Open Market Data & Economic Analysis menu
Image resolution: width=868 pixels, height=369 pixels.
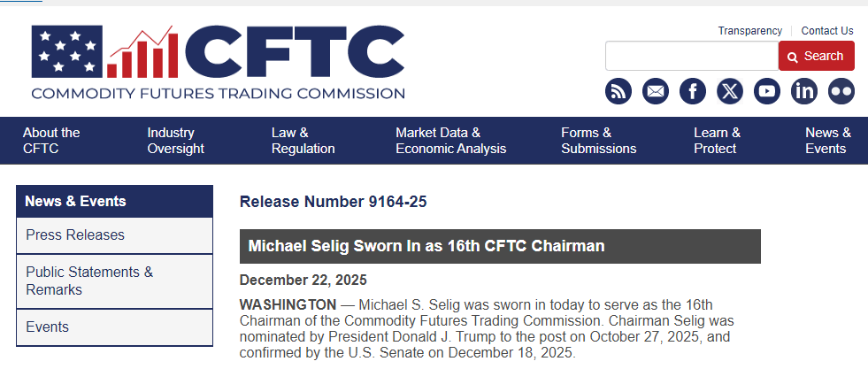[x=450, y=141]
